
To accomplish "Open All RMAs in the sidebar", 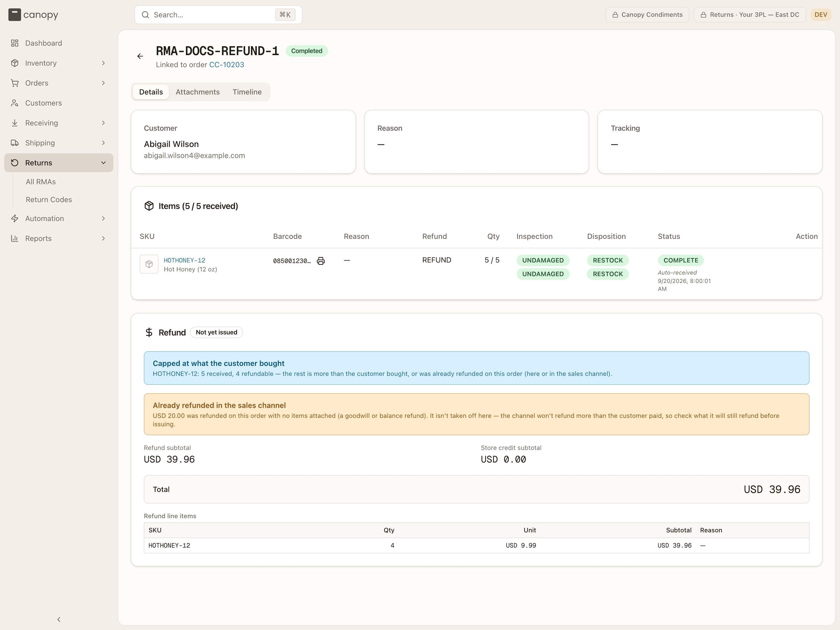I will [41, 182].
